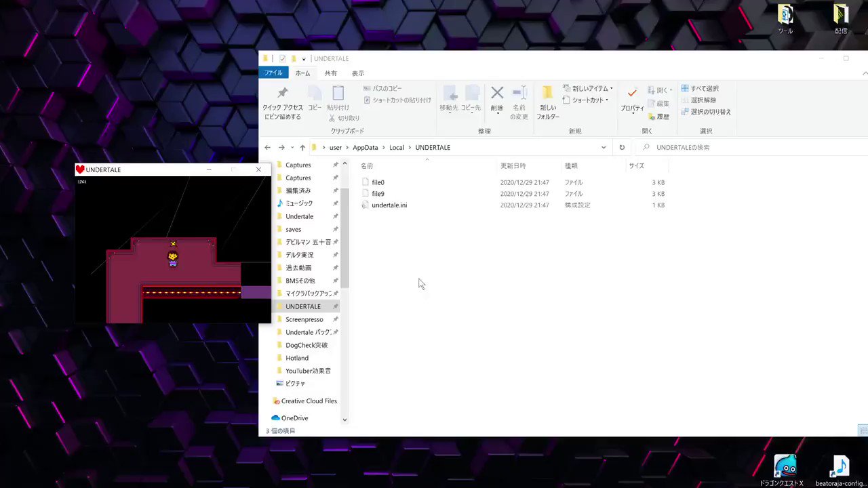Image resolution: width=868 pixels, height=488 pixels.
Task: Open Creative Cloud Files in sidebar
Action: pyautogui.click(x=309, y=401)
